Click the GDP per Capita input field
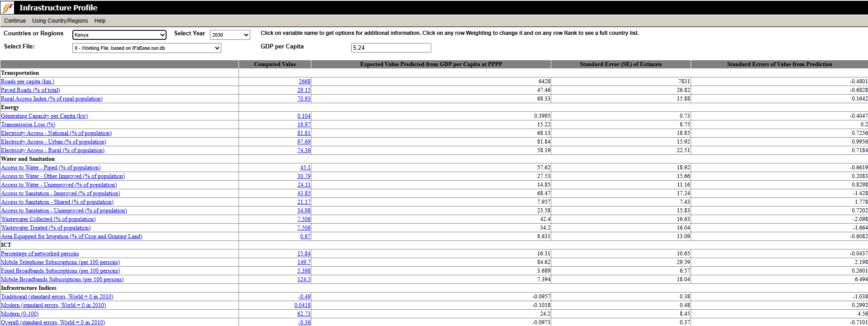 [x=391, y=48]
